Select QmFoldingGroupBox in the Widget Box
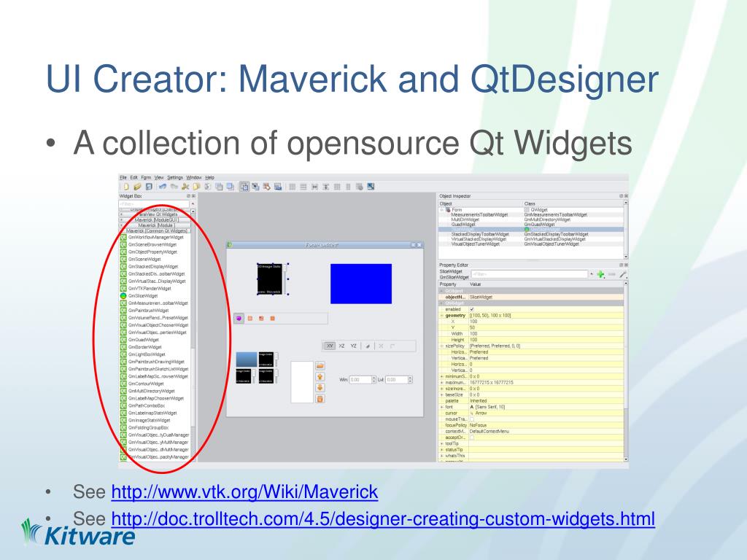Viewport: 747px width, 560px height. 148,427
